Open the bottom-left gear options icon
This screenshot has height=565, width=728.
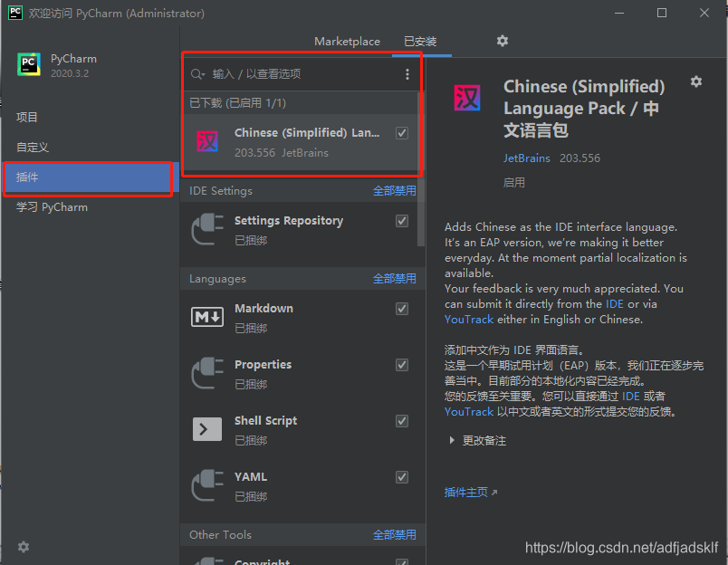(x=24, y=547)
